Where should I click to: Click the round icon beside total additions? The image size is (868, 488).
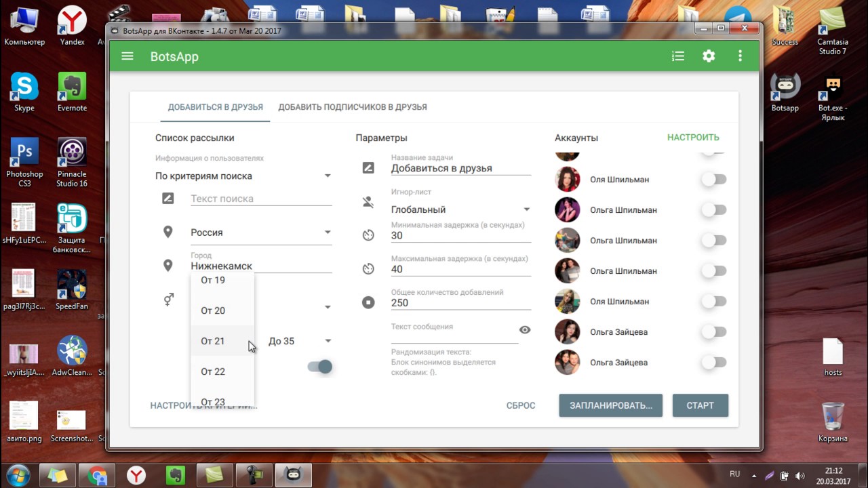coord(368,302)
